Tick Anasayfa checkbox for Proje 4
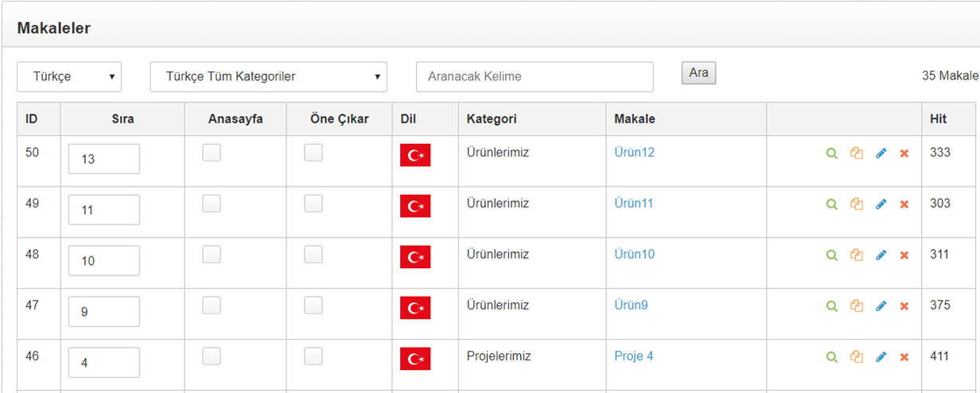This screenshot has height=393, width=980. (212, 356)
